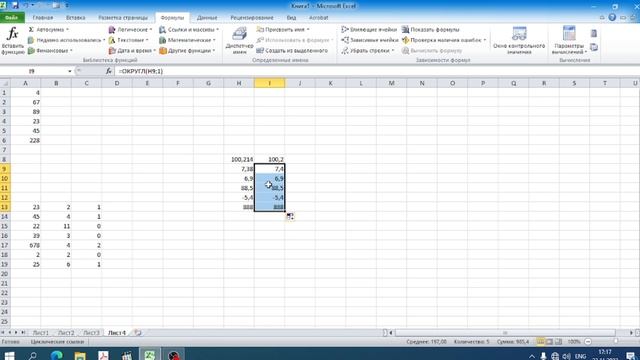640x360 pixels.
Task: Open sheet tab Лист3
Action: click(91, 333)
